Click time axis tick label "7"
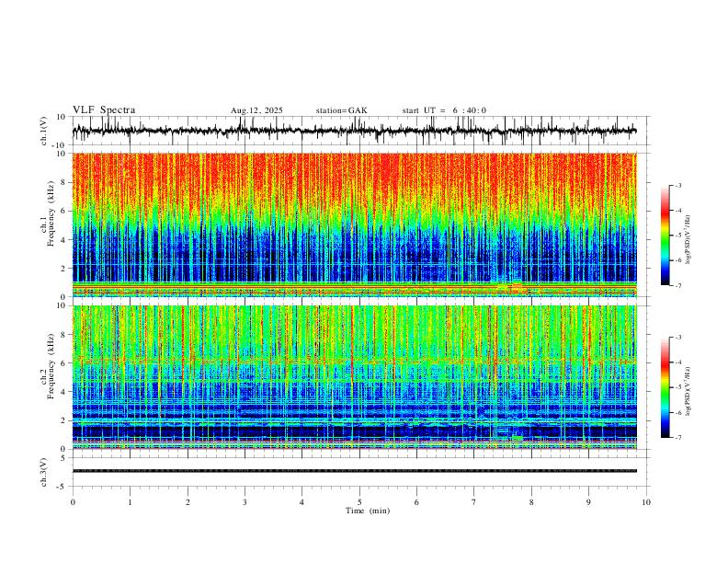 (474, 502)
